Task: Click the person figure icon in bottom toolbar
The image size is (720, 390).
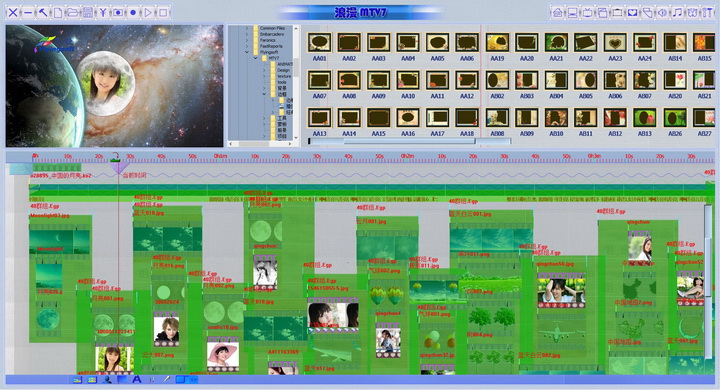Action: (x=107, y=379)
